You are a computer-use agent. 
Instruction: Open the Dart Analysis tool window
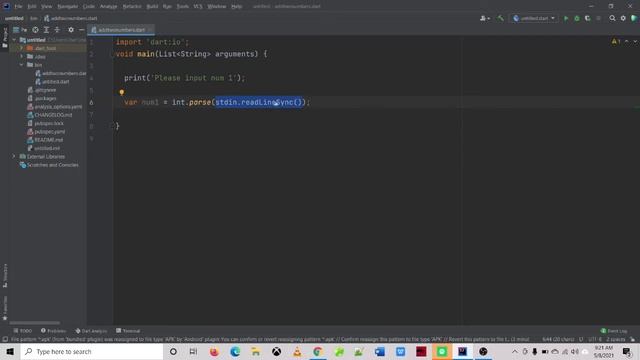[x=91, y=331]
